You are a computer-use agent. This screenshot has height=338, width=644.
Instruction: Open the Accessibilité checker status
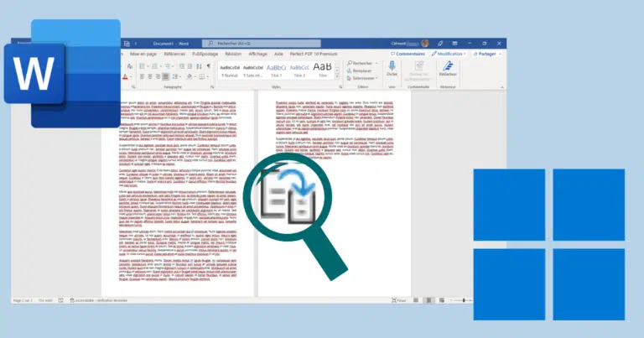click(99, 300)
